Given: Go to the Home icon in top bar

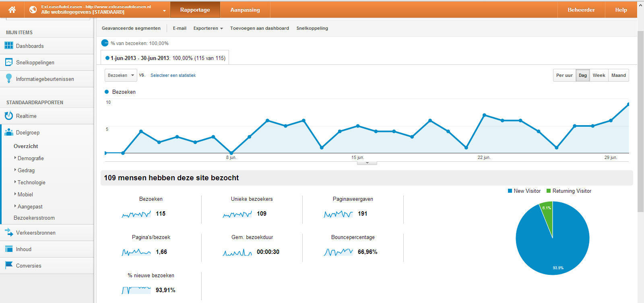Looking at the screenshot, I should coord(12,10).
